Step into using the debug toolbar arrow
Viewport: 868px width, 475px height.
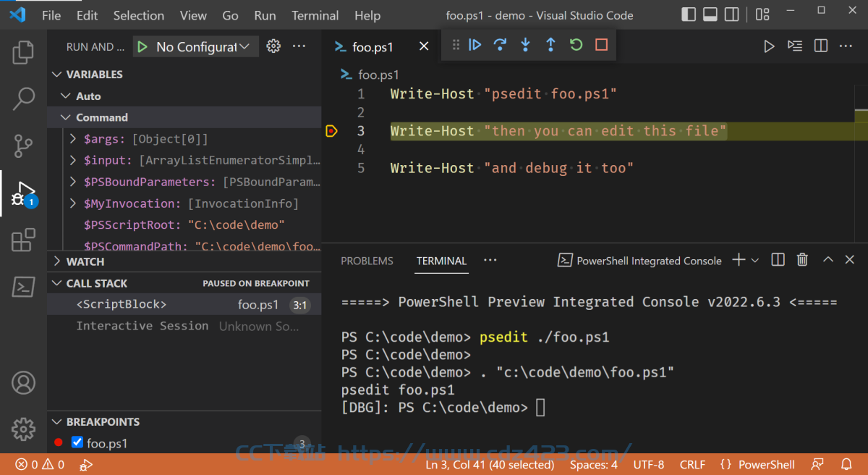525,45
